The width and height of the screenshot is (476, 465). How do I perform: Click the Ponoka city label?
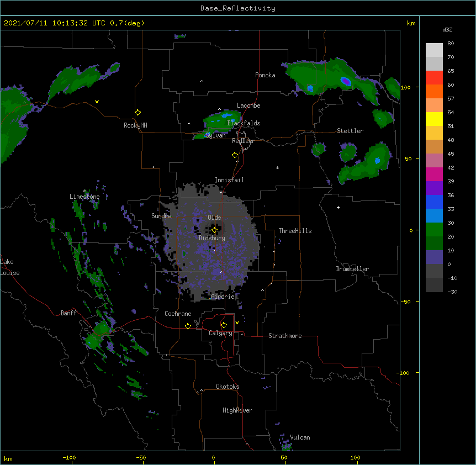tap(265, 75)
